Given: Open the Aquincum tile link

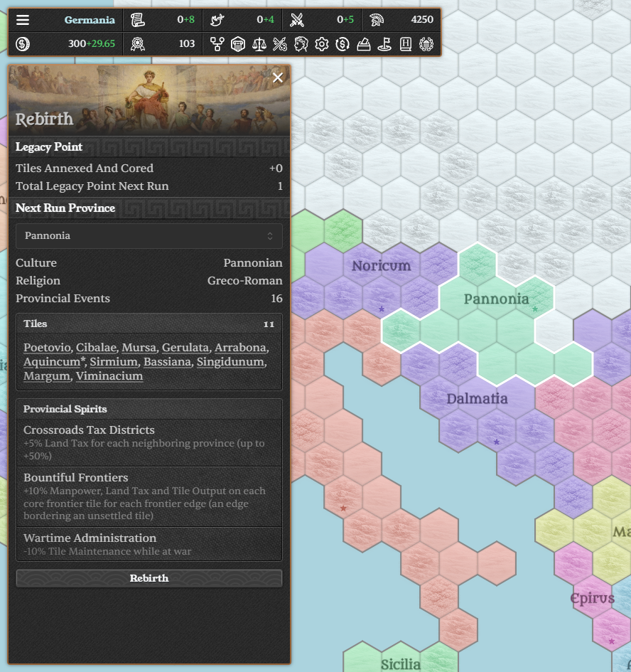Looking at the screenshot, I should click(52, 362).
